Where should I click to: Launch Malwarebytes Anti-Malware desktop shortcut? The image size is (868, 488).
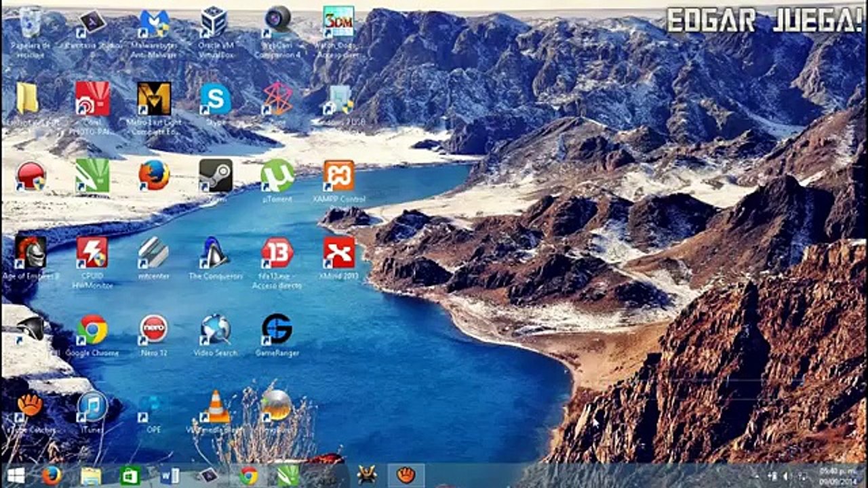[x=154, y=22]
